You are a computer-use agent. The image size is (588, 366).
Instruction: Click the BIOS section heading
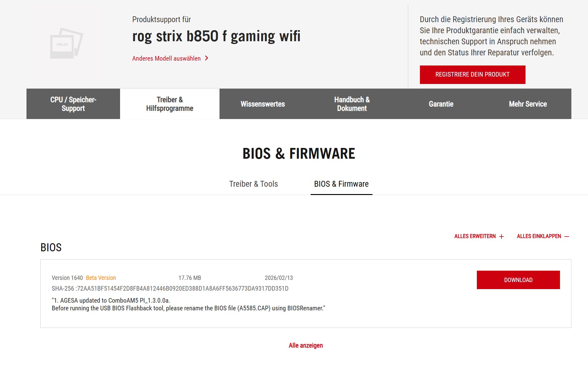click(51, 247)
